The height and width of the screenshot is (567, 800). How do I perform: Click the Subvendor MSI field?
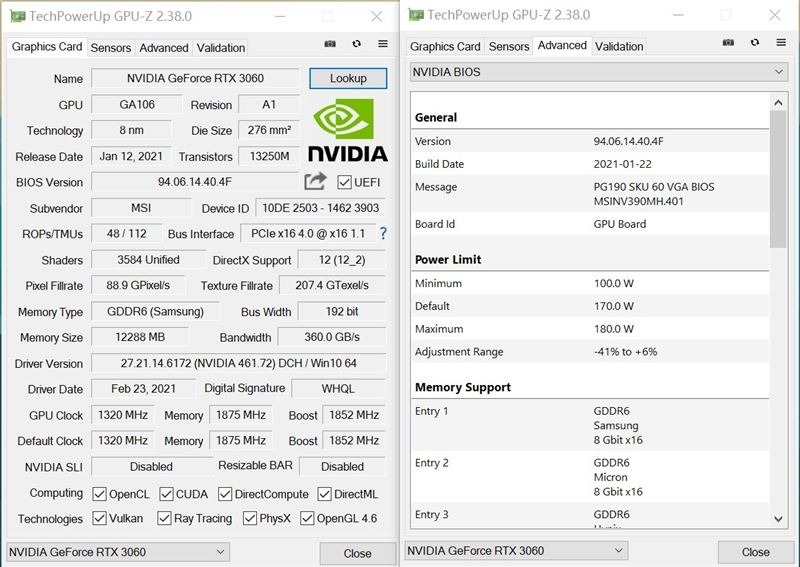point(141,208)
